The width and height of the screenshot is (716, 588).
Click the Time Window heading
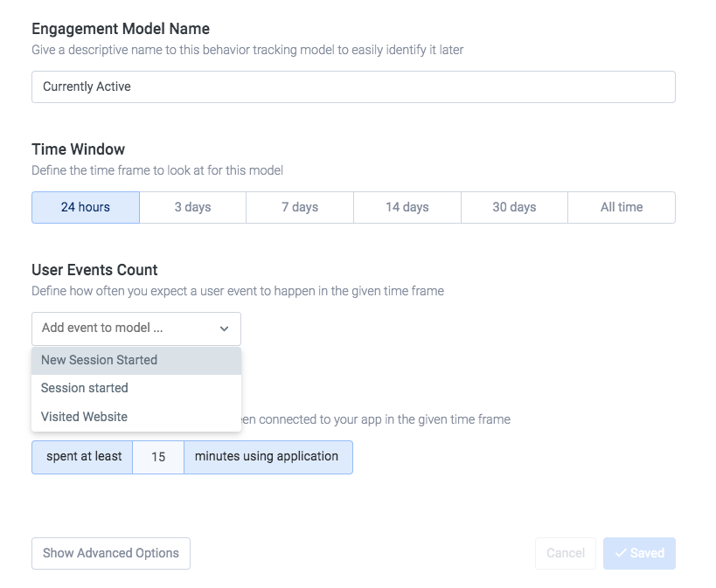(x=78, y=149)
